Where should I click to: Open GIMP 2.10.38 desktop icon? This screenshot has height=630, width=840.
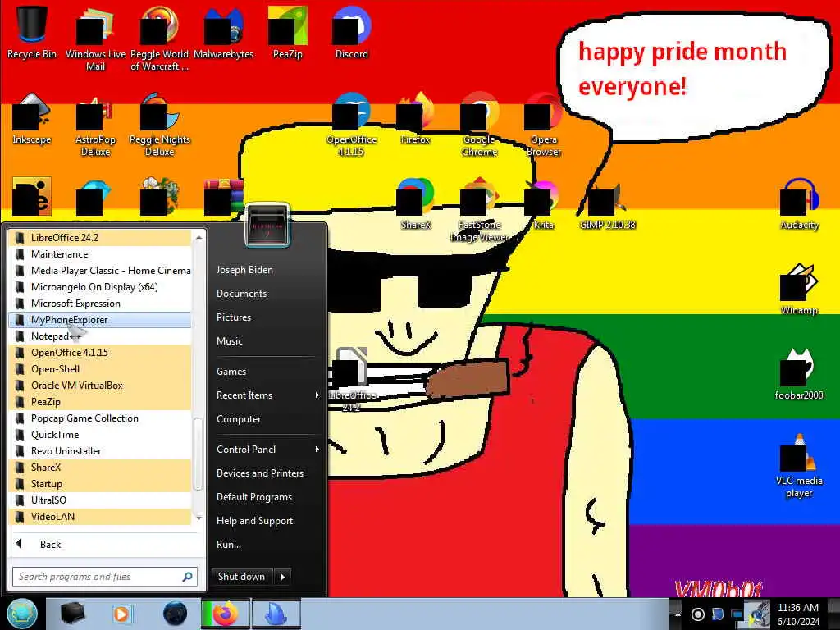pyautogui.click(x=608, y=204)
